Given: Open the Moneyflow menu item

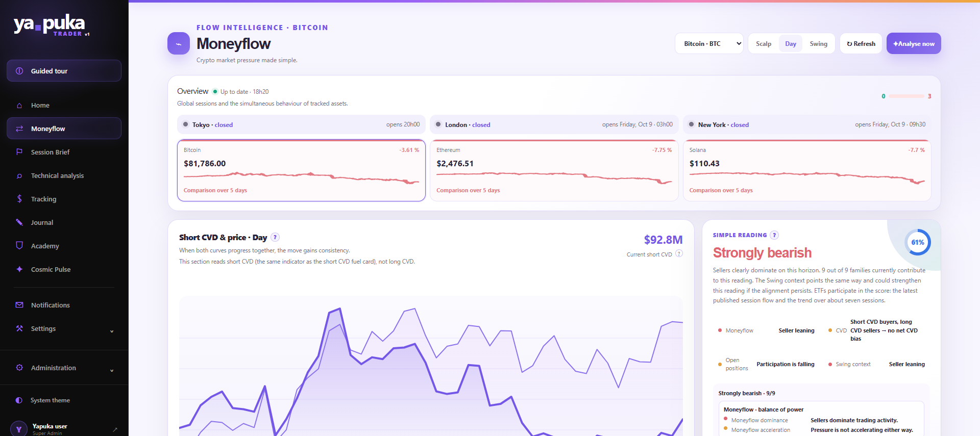Looking at the screenshot, I should (x=64, y=129).
